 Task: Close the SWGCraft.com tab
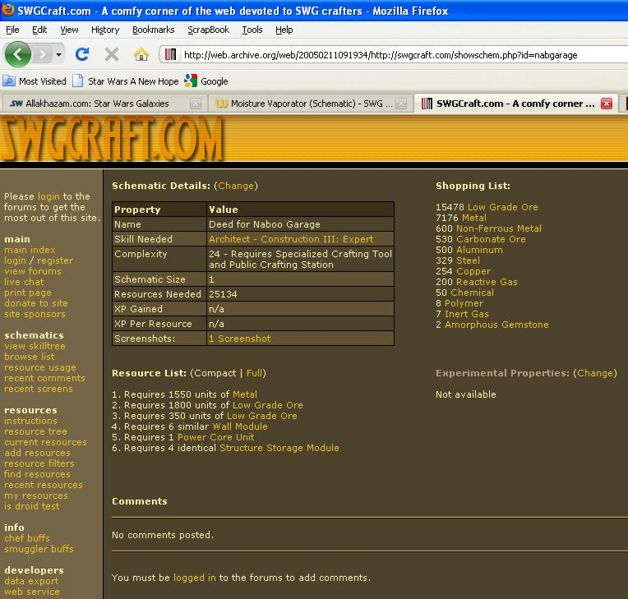[x=604, y=103]
